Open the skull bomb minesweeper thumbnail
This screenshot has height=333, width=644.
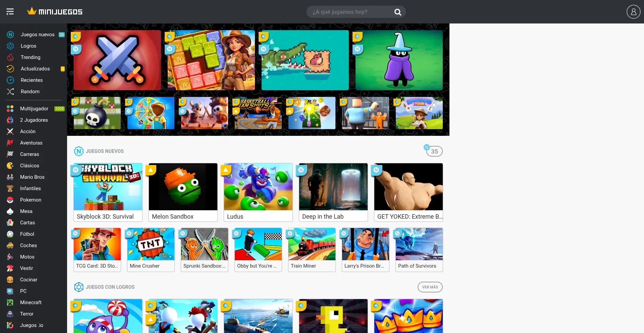[x=97, y=113]
